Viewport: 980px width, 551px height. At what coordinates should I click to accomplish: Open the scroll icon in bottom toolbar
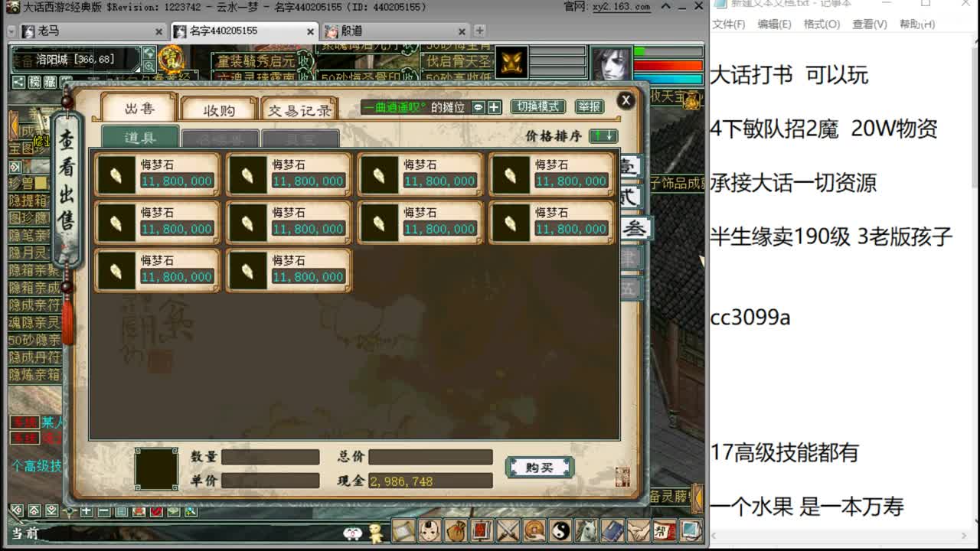tap(404, 530)
